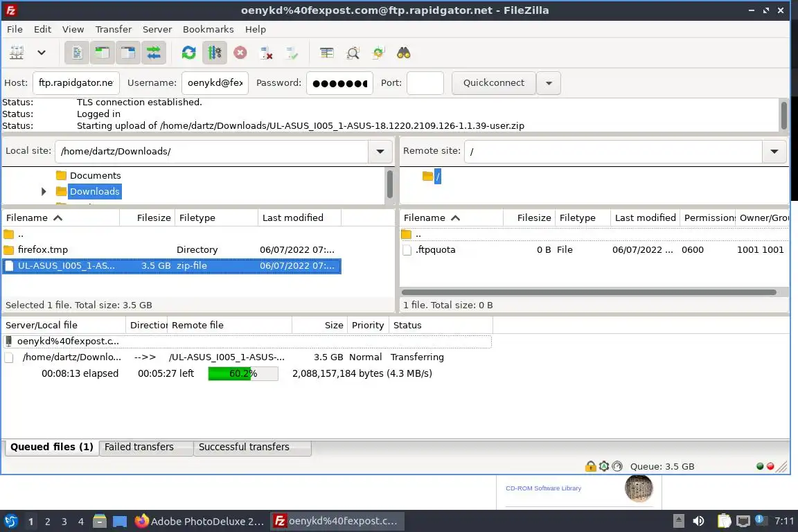Toggle remote directory tree display
Screen dimensions: 798x532
click(x=127, y=53)
